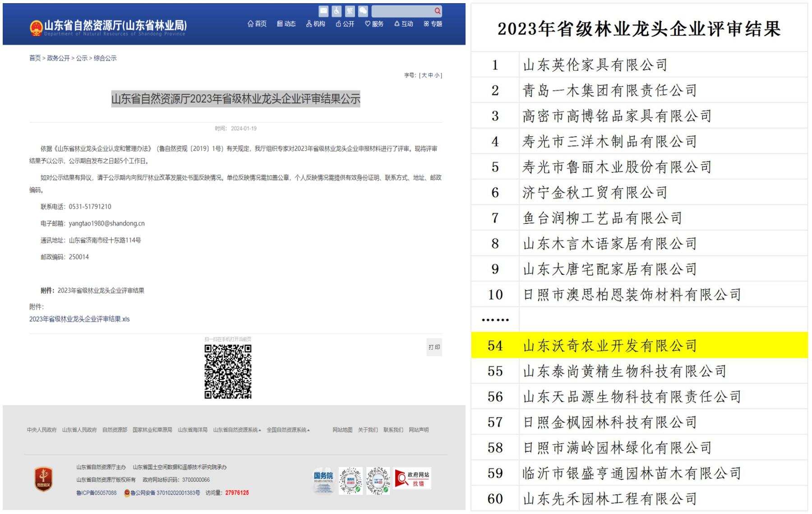Click table title 2023年省级林业龙头企业评审结果
812x514 pixels.
pos(639,29)
